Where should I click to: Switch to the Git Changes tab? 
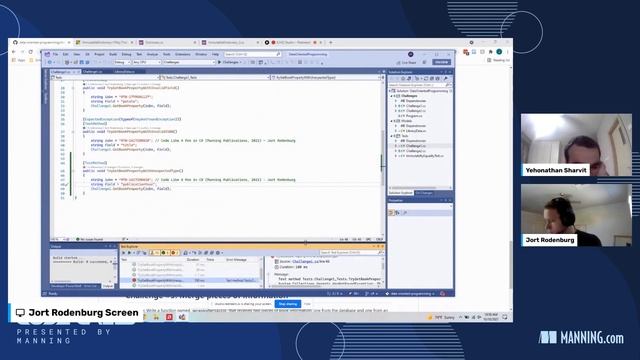(424, 193)
